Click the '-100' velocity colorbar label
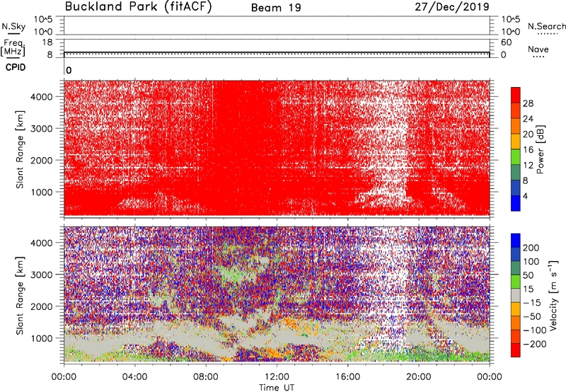Image resolution: width=566 pixels, height=392 pixels. click(x=535, y=330)
